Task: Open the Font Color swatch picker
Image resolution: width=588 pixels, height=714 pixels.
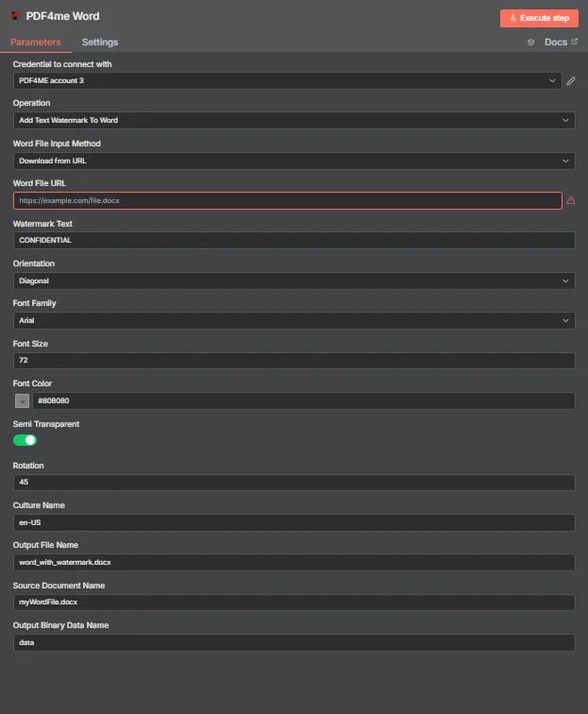Action: 23,401
